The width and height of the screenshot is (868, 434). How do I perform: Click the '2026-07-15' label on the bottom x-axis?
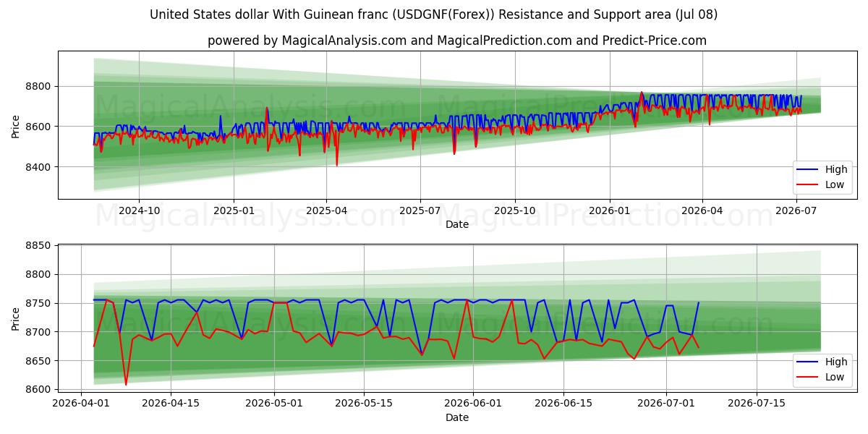(x=757, y=404)
